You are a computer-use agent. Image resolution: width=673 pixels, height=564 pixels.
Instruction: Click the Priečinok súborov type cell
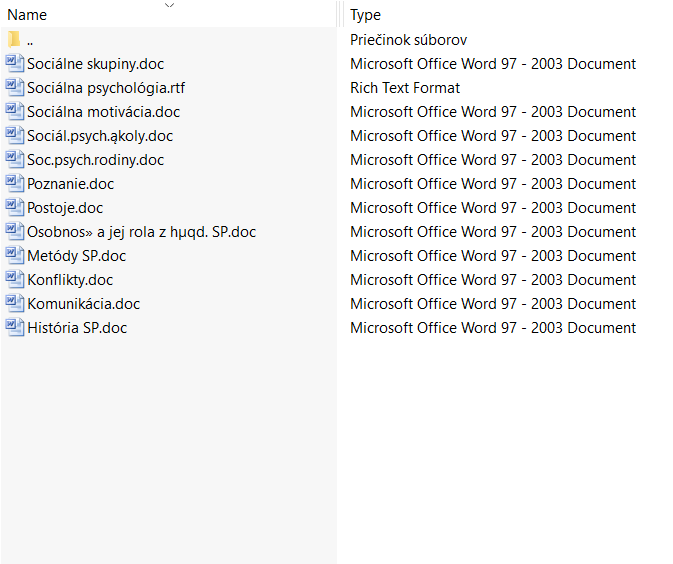409,39
